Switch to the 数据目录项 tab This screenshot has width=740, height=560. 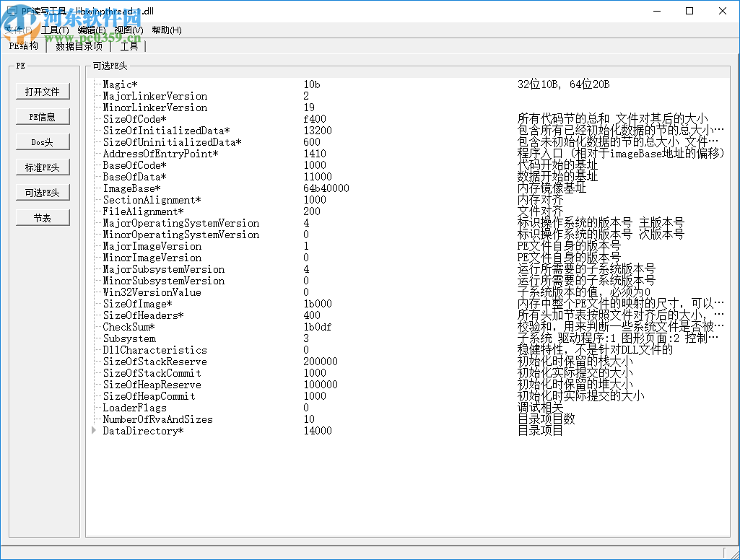[x=79, y=46]
